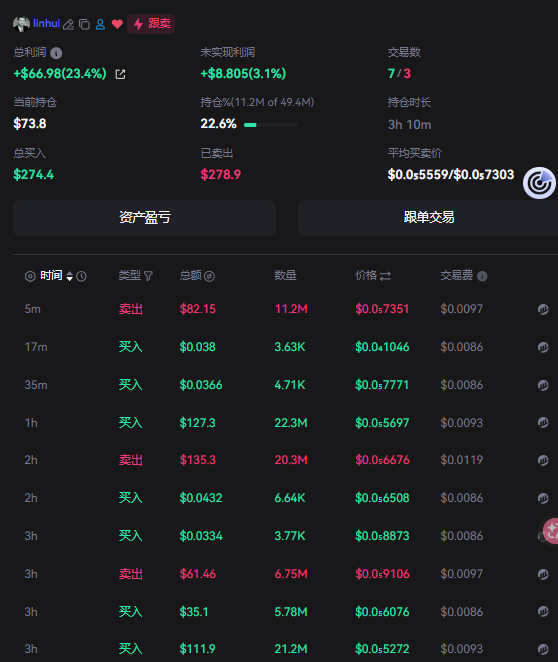Select the 20.3M quantity cell
The width and height of the screenshot is (558, 662).
(291, 460)
